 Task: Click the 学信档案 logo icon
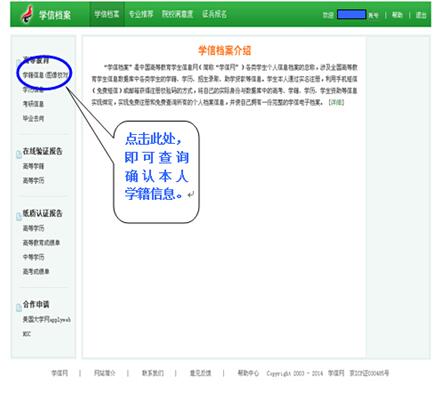pos(27,14)
